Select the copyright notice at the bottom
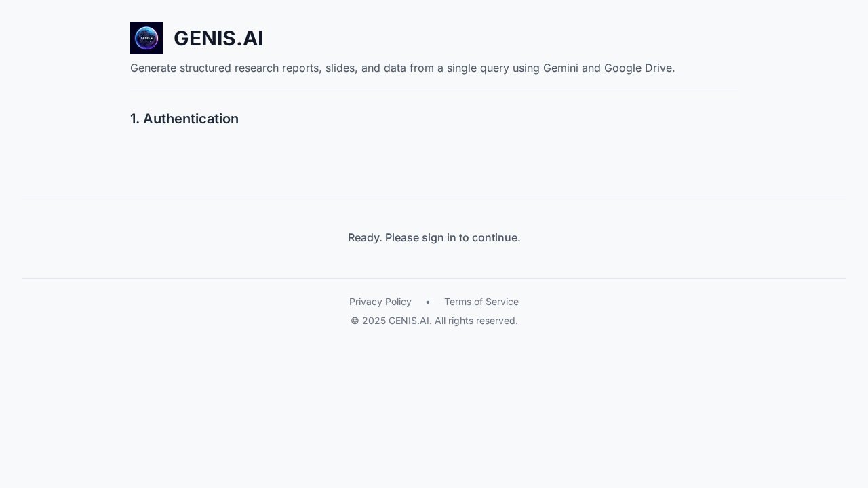The height and width of the screenshot is (488, 868). point(434,321)
